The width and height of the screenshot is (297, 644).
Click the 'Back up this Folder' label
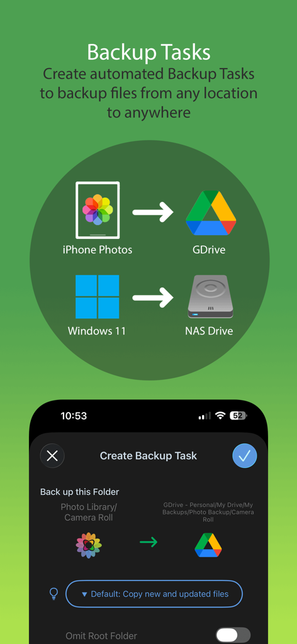pyautogui.click(x=80, y=492)
